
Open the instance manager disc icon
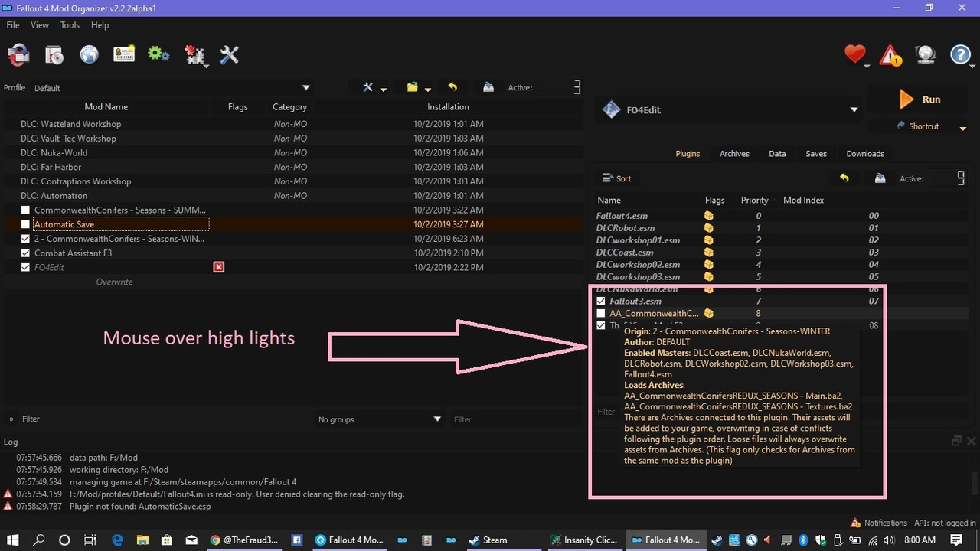(x=54, y=54)
